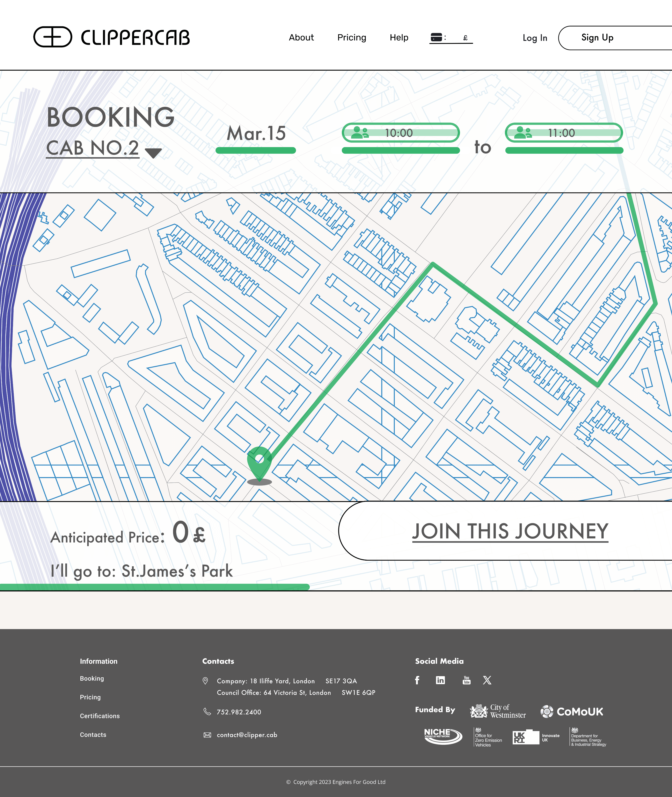Click the BOOKING page heading
672x797 pixels.
pos(111,117)
